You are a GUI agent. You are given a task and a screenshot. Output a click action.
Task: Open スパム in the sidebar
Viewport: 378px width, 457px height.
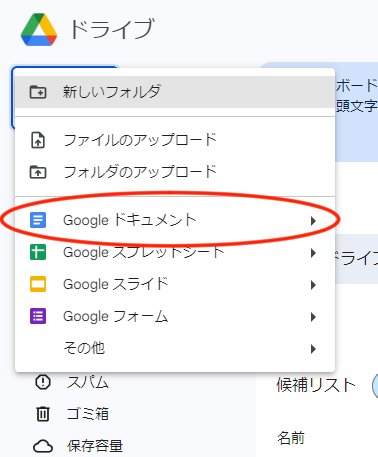coord(87,382)
